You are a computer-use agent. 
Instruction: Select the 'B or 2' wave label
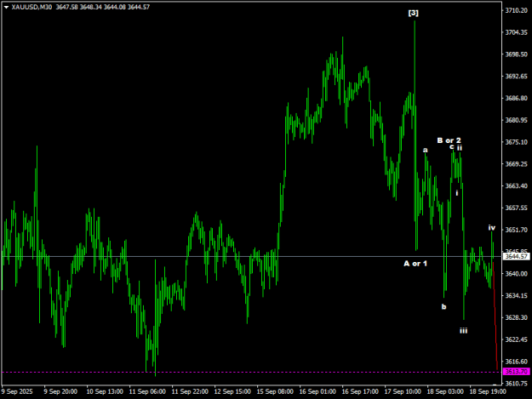(449, 140)
